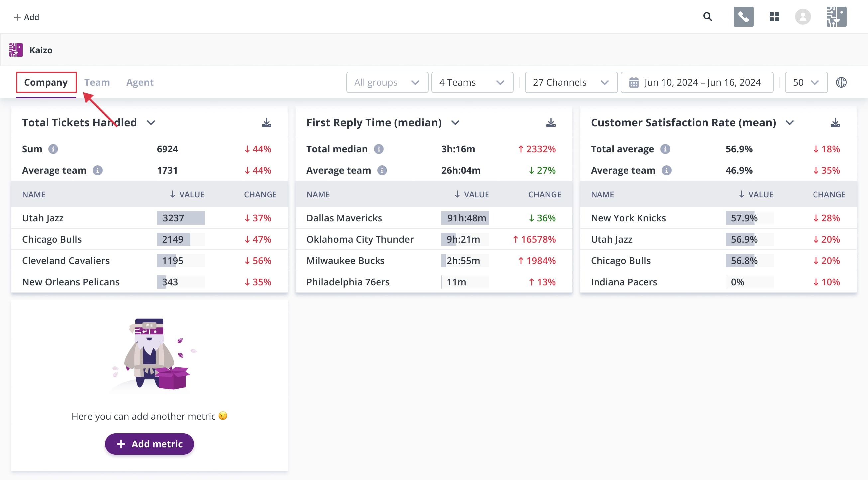Screen dimensions: 868x480
Task: Toggle sort on VALUE in Customer Satisfaction Rate
Action: click(756, 194)
